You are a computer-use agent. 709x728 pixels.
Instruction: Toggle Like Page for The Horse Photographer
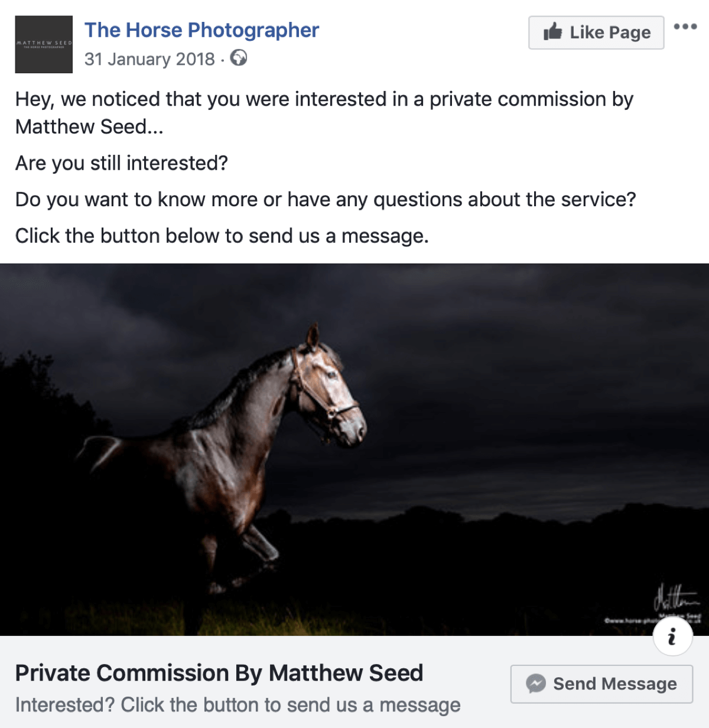596,32
